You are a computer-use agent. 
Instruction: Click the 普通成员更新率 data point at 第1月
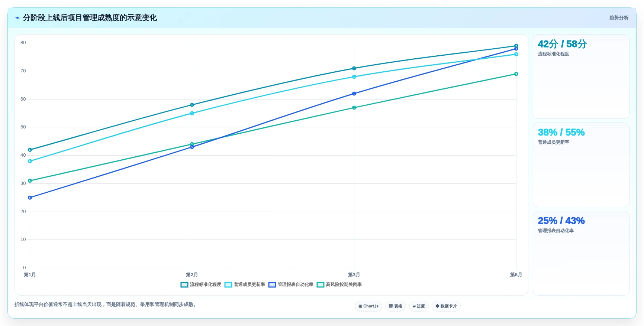coord(30,161)
